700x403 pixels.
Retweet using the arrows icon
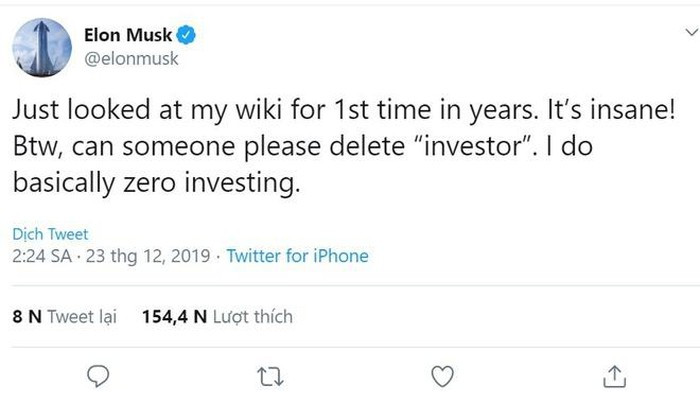(268, 376)
